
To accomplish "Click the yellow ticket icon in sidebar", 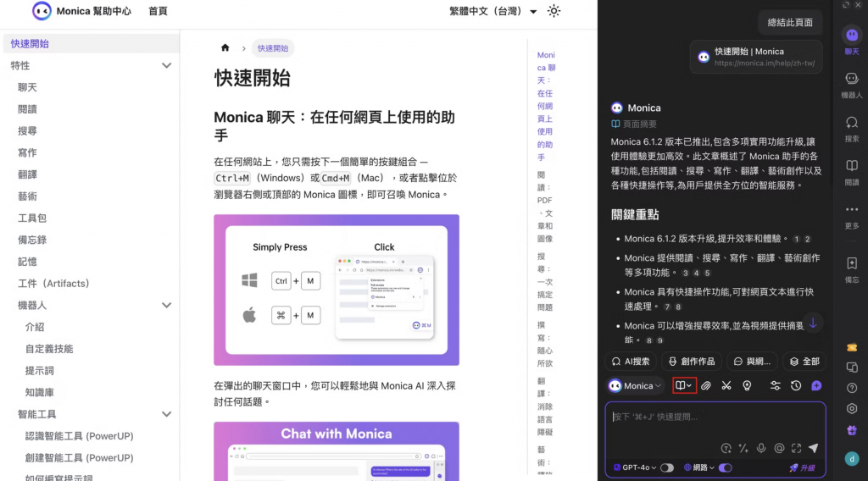I will tap(852, 348).
